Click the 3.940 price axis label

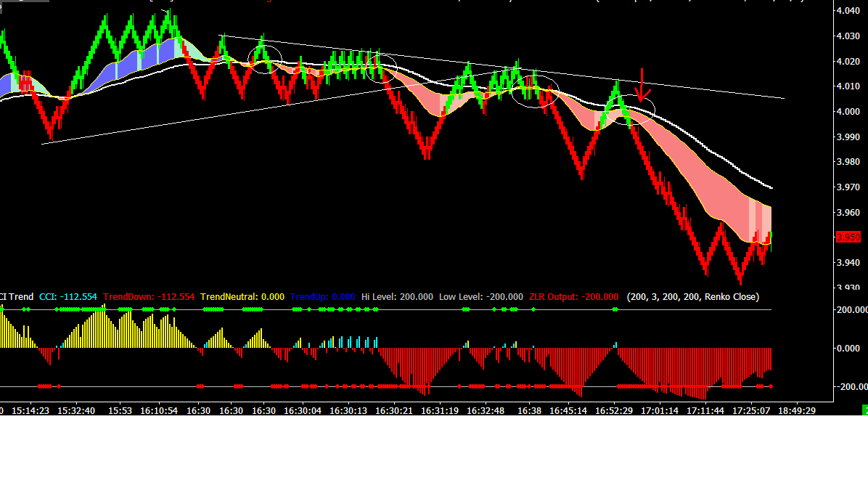point(848,263)
